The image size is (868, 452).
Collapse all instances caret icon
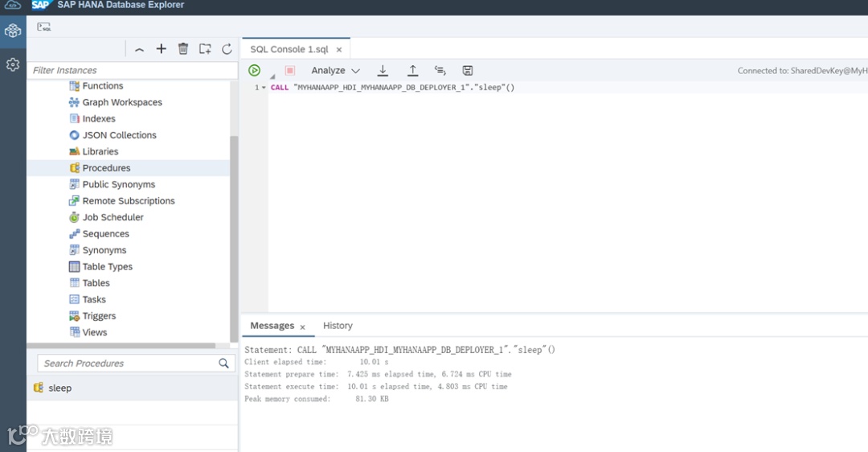pos(140,49)
